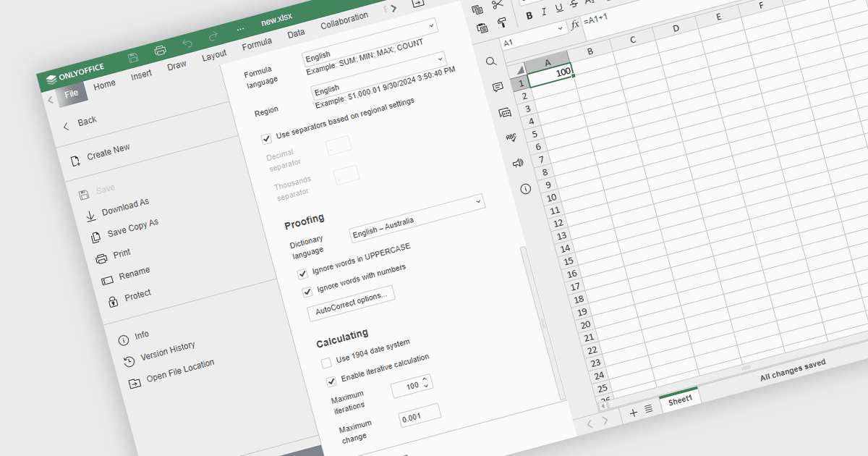Viewport: 868px width, 456px height.
Task: Toggle strikethrough formatting
Action: tap(574, 5)
